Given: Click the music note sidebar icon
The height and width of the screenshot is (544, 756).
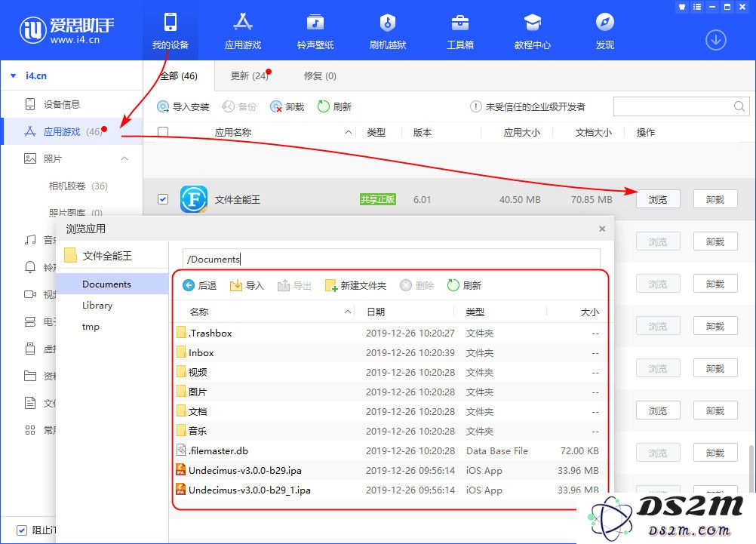Looking at the screenshot, I should point(30,240).
